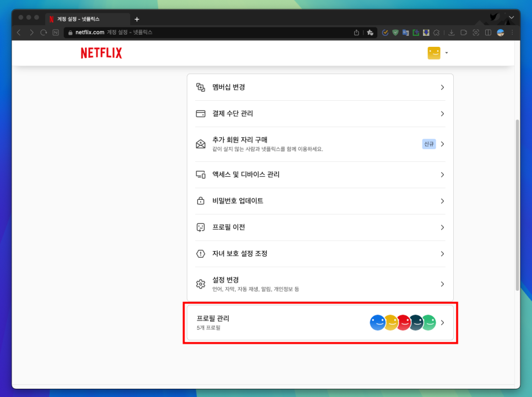Click the 멤버십 변경 membership icon
Image resolution: width=532 pixels, height=397 pixels.
coord(200,87)
